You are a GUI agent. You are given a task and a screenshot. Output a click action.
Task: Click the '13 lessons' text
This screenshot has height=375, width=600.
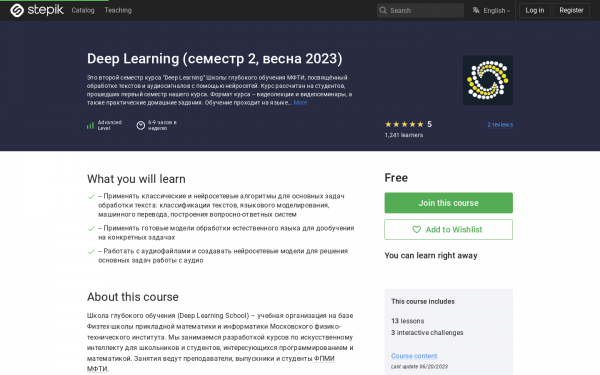pyautogui.click(x=408, y=321)
